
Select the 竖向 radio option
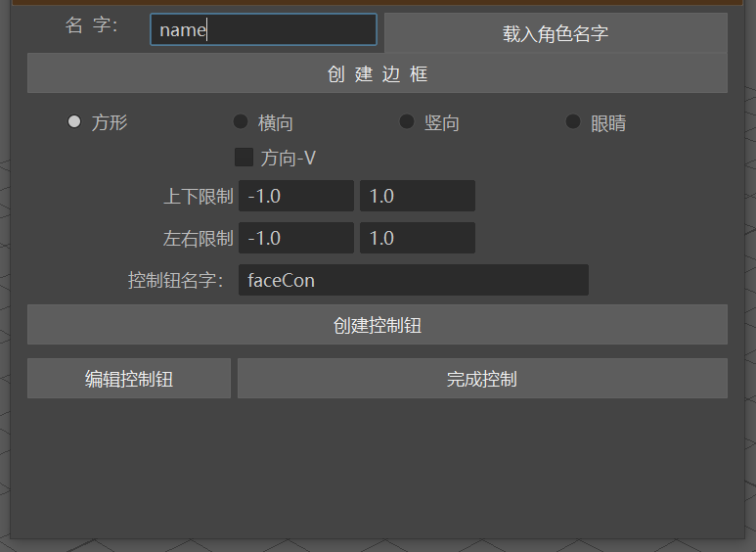click(407, 121)
